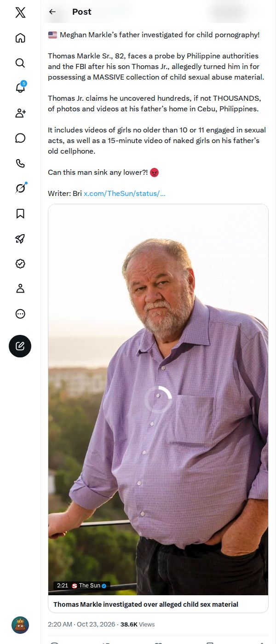Open the Explore search icon
Screen dimensions: 276x644
click(20, 63)
